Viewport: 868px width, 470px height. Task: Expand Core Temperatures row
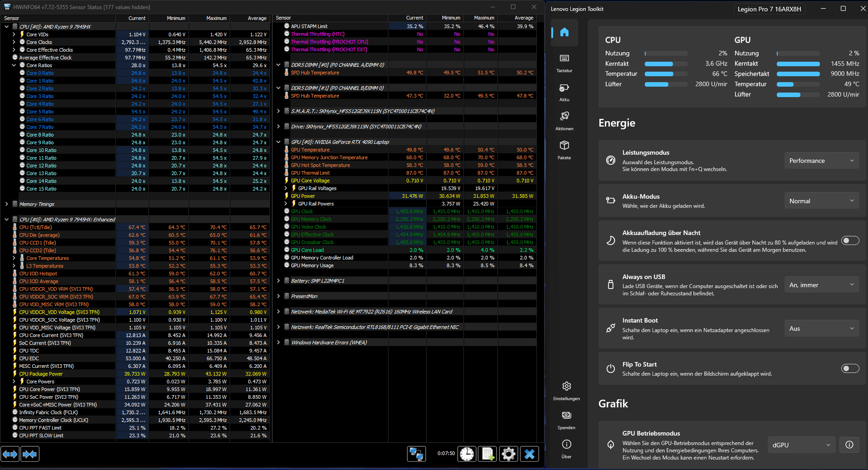pos(14,258)
